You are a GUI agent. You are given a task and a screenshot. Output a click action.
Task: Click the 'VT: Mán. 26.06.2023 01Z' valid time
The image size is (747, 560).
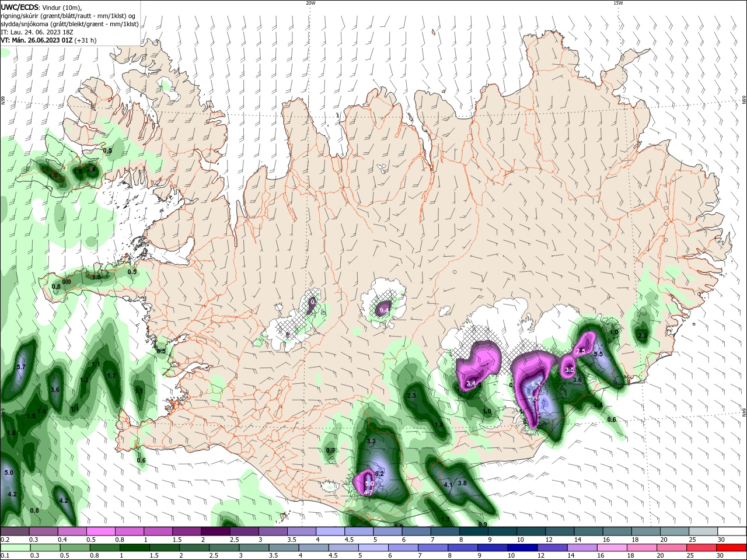tap(36, 40)
